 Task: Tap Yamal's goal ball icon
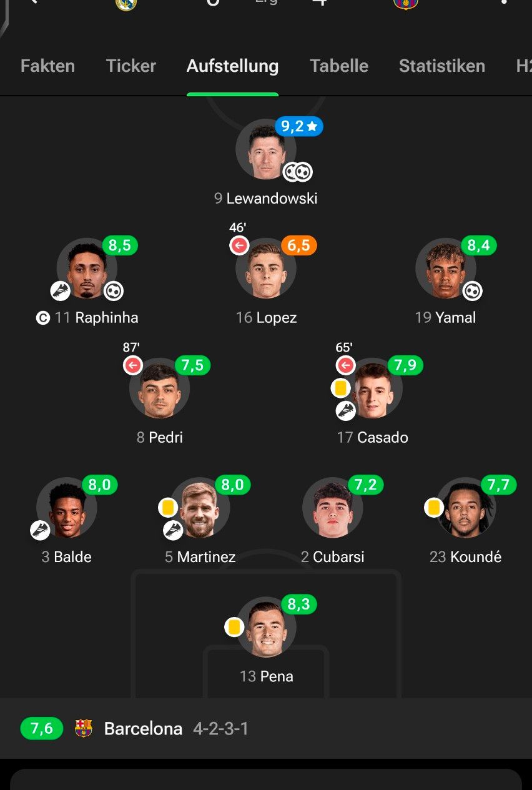coord(473,290)
